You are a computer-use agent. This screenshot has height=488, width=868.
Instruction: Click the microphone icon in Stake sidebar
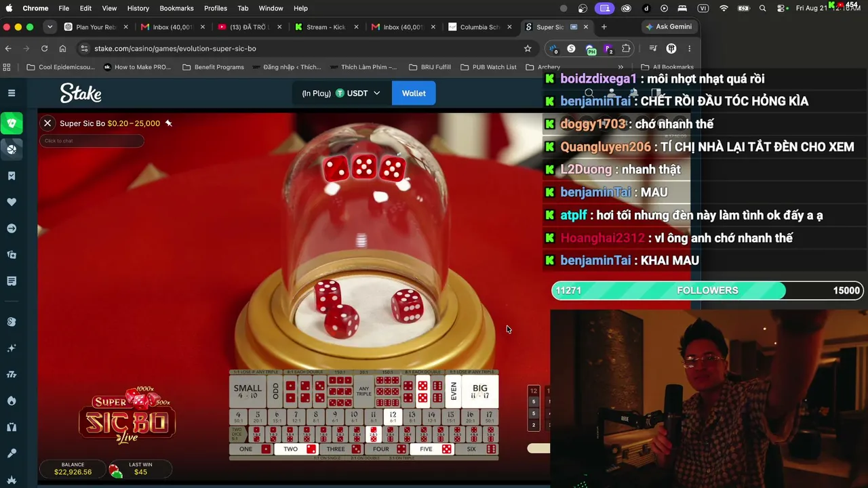click(x=12, y=453)
